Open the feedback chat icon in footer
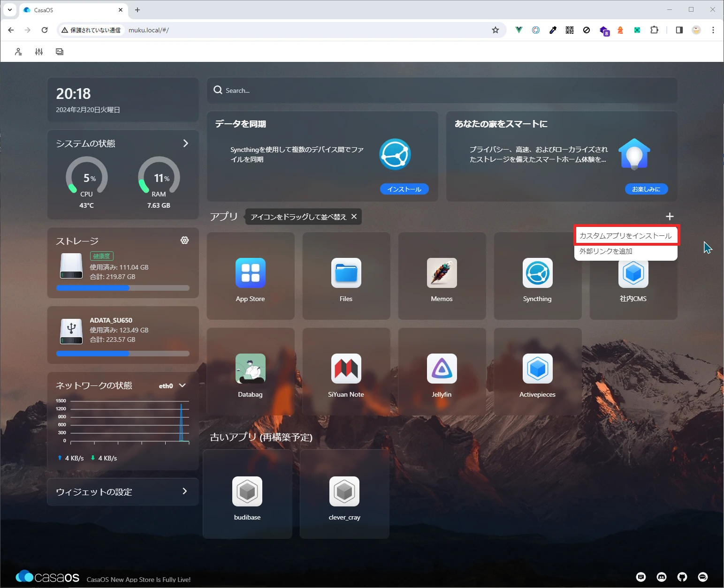Screen dimensions: 724x588 pos(641,577)
